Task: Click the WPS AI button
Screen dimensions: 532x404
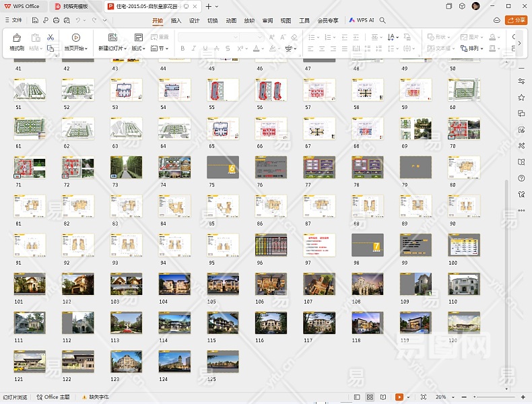Action: click(x=362, y=20)
